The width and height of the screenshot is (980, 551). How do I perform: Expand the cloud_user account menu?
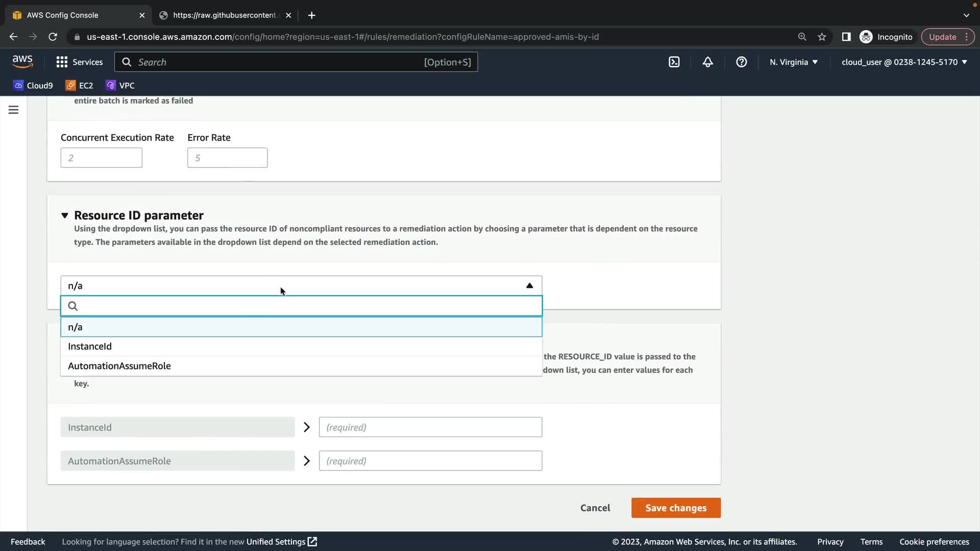[904, 62]
